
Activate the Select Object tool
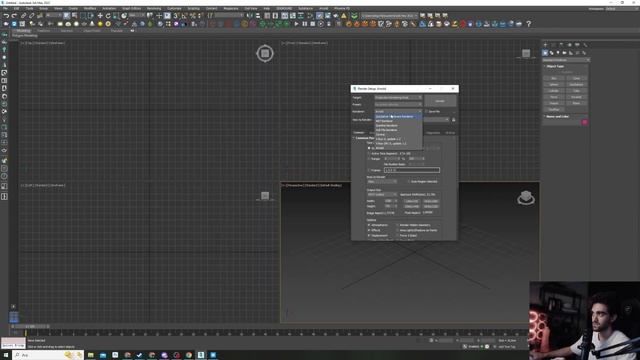[67, 16]
